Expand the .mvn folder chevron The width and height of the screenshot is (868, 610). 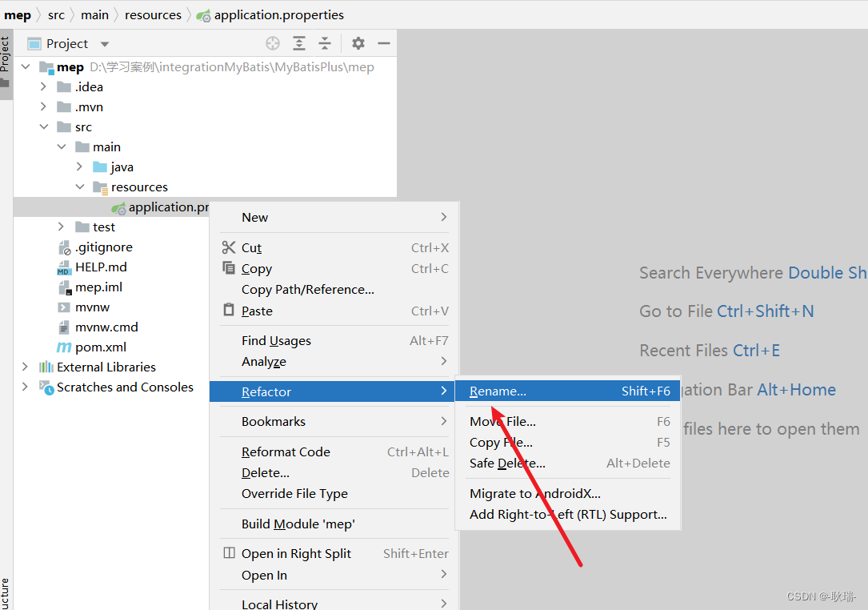point(43,106)
